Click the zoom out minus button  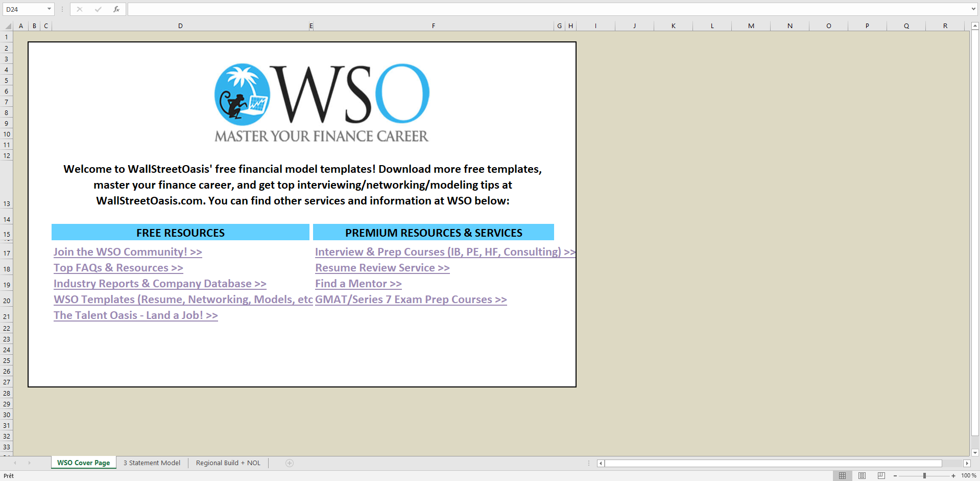pyautogui.click(x=895, y=476)
